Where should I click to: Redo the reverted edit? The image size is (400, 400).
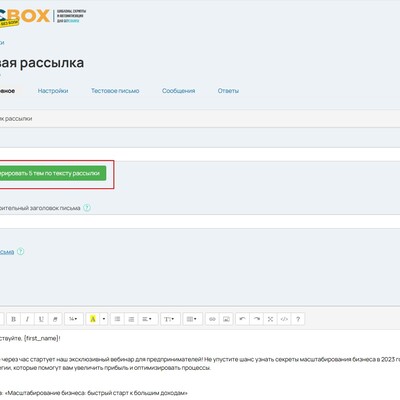[257, 319]
